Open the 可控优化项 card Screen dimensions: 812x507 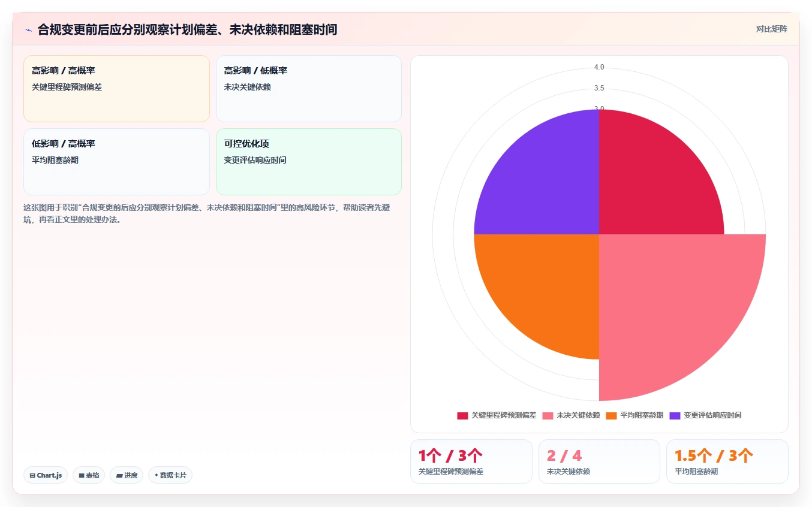click(309, 162)
